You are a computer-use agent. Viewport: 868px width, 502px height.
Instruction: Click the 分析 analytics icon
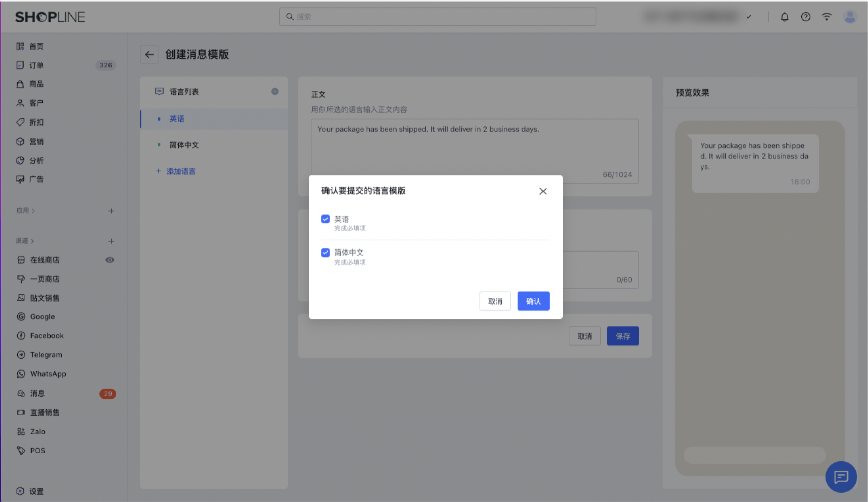(x=20, y=160)
